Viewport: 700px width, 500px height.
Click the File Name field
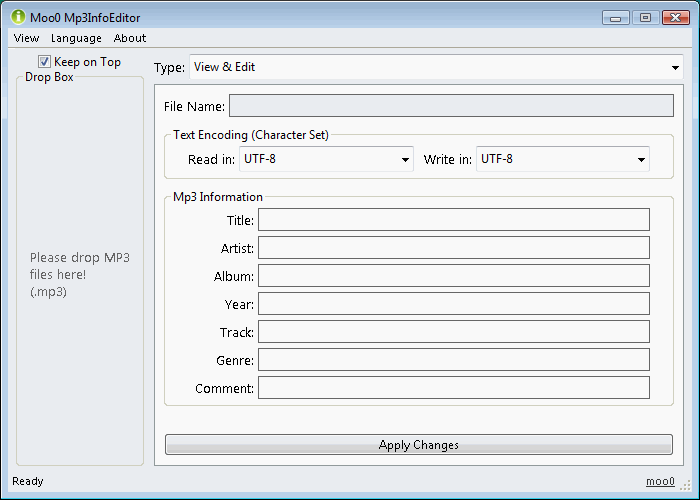tap(451, 106)
